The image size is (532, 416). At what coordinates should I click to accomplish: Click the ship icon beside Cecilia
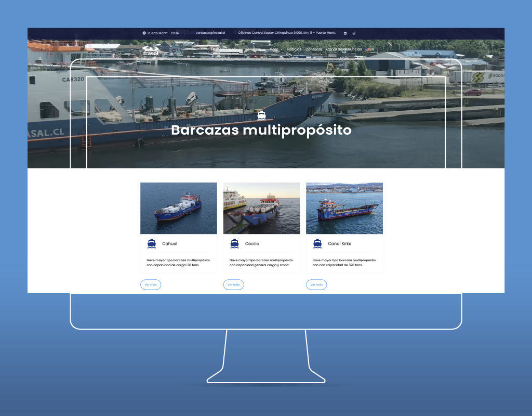(x=234, y=244)
